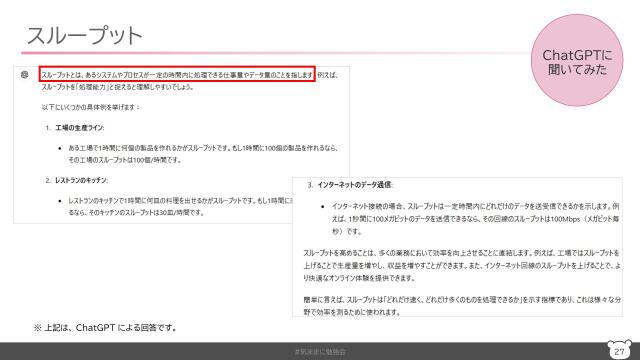640x360 pixels.
Task: Click the right ChatGPT answer screenshot panel
Action: pos(458,247)
